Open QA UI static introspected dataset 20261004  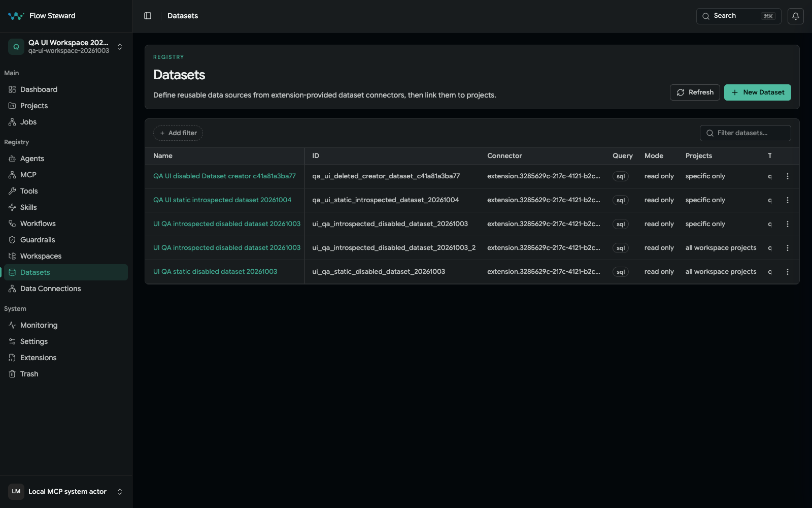222,200
